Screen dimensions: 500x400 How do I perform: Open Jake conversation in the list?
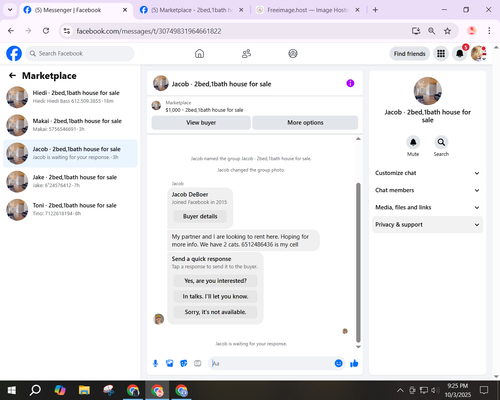70,181
